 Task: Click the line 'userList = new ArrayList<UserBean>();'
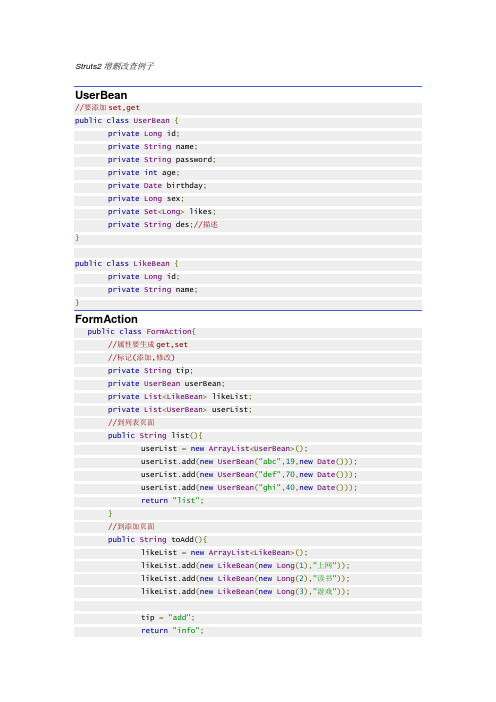(x=224, y=448)
